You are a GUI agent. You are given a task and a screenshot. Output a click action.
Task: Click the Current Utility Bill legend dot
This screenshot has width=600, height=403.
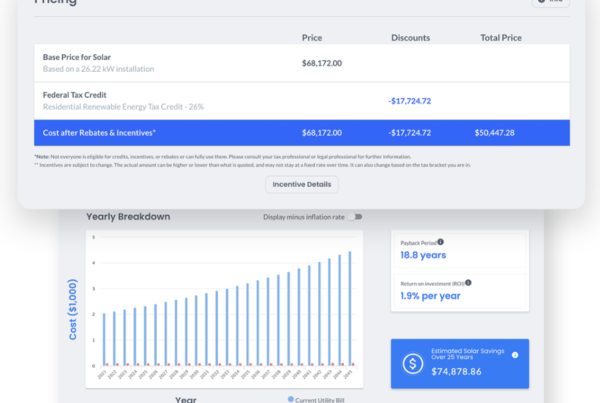(291, 399)
